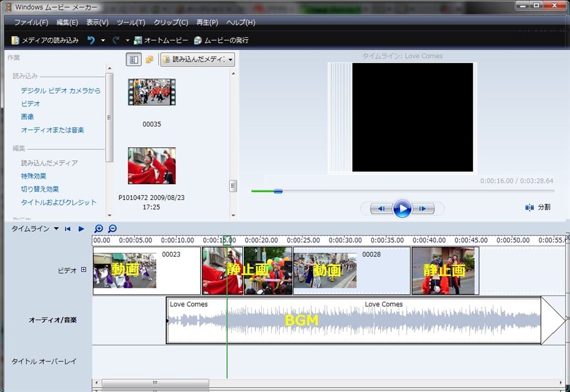Open the ヘルプ(H) menu
Screen dimensions: 570x392
(240, 22)
